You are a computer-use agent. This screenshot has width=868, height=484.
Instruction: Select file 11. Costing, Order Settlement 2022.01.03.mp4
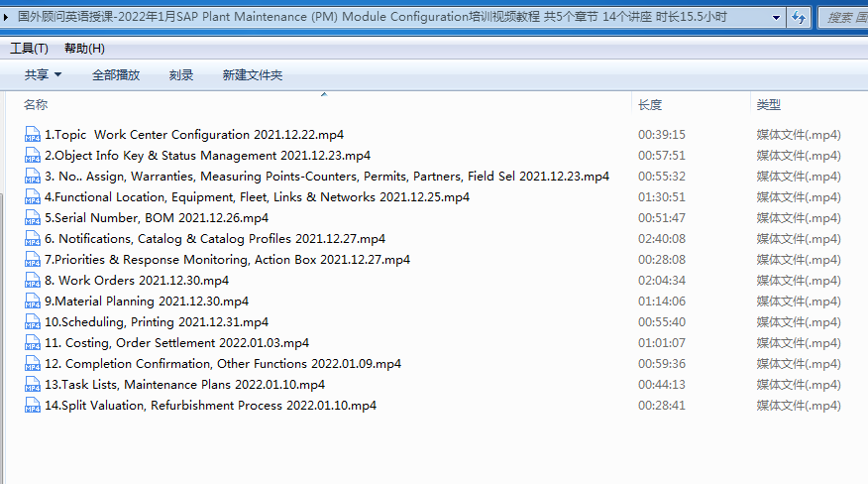click(176, 343)
